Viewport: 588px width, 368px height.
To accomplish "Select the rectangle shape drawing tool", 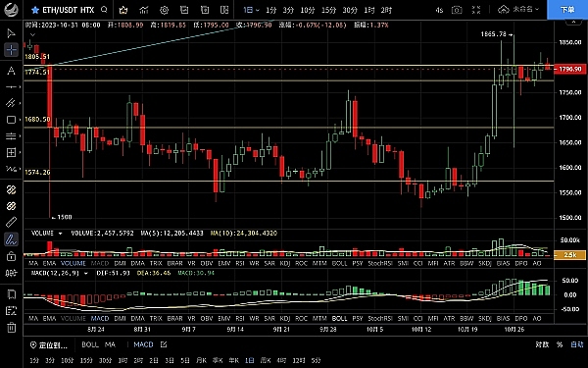I will point(11,120).
